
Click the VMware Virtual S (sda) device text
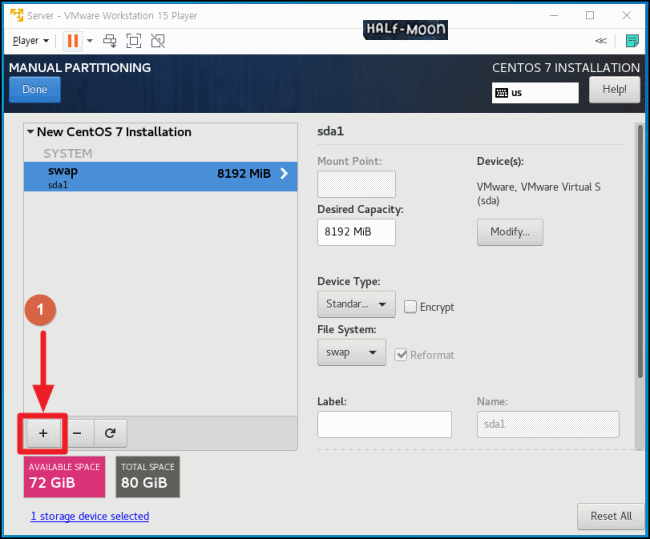point(538,194)
